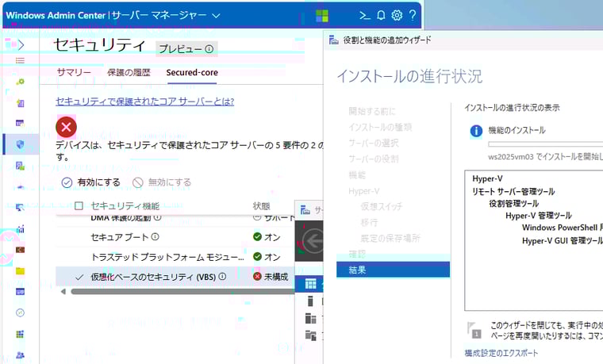Image resolution: width=603 pixels, height=364 pixels.
Task: Click the 無効にする button
Action: (162, 182)
